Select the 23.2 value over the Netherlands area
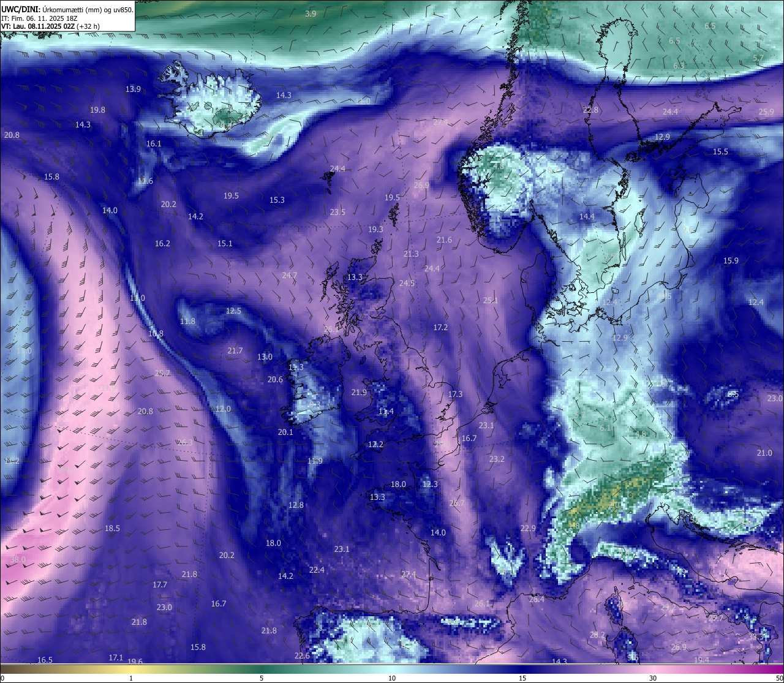Image resolution: width=784 pixels, height=683 pixels. [497, 459]
